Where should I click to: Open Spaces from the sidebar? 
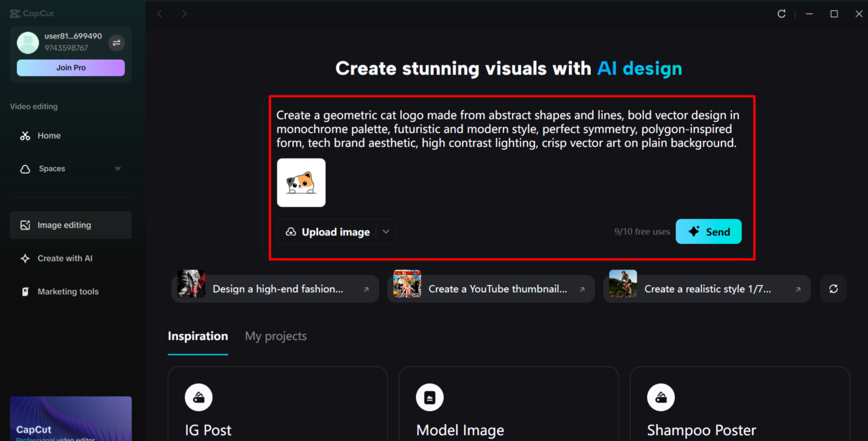point(51,168)
